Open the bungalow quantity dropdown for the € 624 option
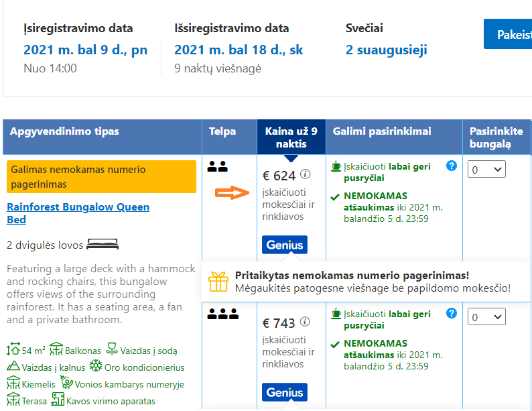 486,169
